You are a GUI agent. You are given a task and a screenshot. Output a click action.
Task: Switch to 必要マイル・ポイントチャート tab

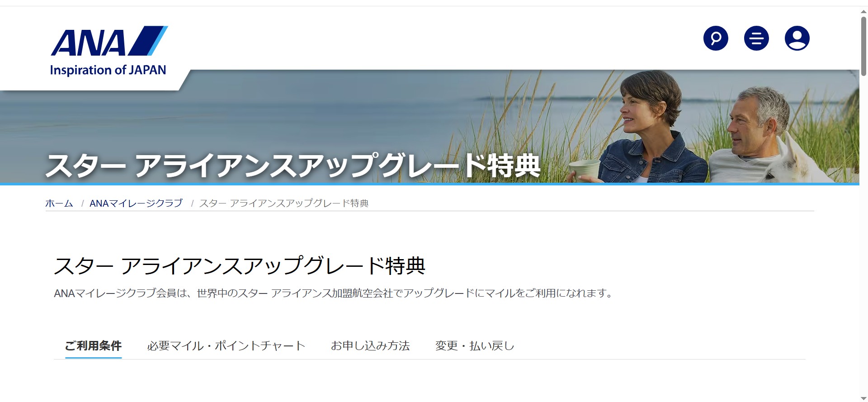click(226, 346)
